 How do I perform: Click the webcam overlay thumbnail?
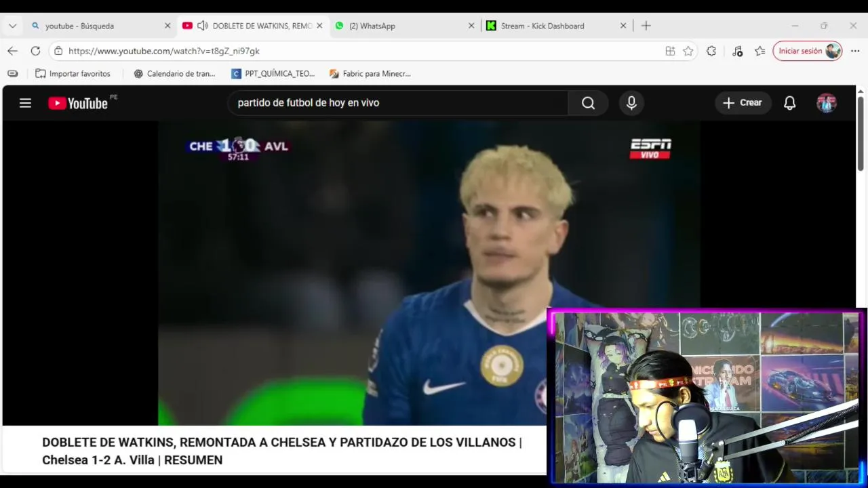coord(705,396)
